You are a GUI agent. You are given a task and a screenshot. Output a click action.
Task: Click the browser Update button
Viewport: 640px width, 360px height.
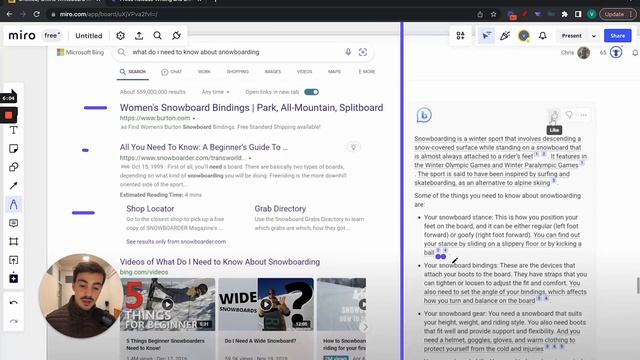618,14
